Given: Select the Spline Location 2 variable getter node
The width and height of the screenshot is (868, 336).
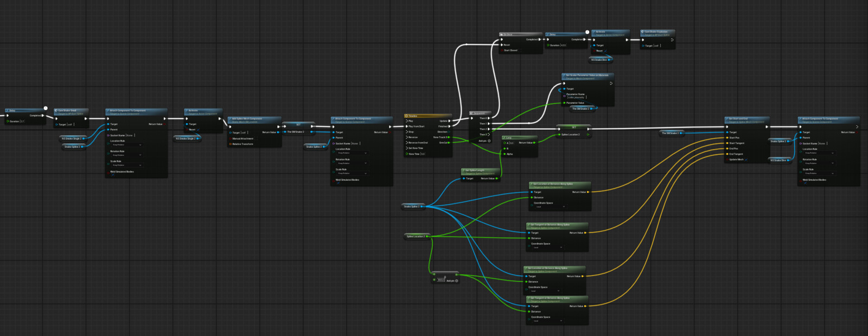Looking at the screenshot, I should (x=417, y=236).
